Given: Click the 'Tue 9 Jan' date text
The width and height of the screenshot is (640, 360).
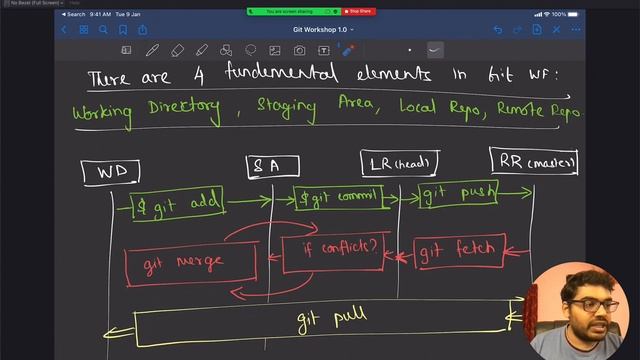Looking at the screenshot, I should pos(128,14).
